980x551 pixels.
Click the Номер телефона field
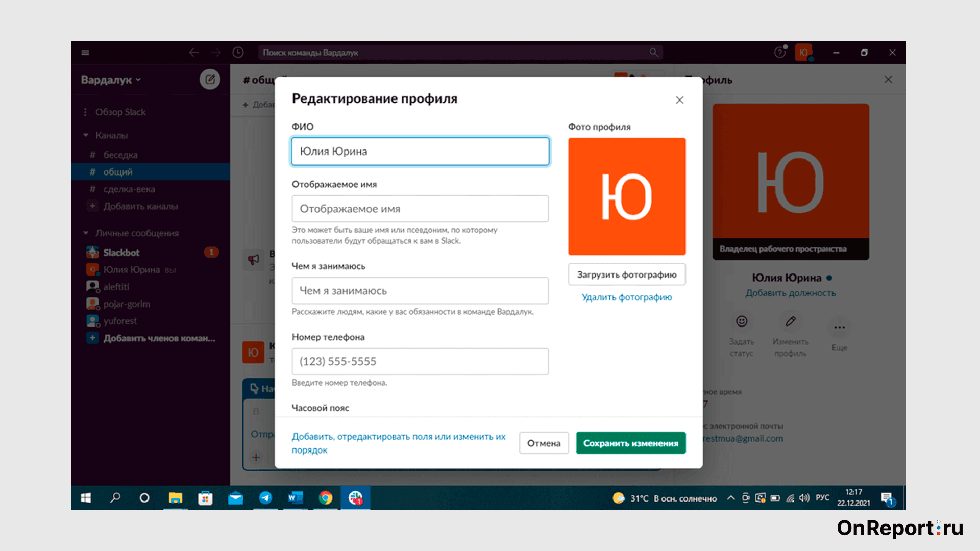420,361
